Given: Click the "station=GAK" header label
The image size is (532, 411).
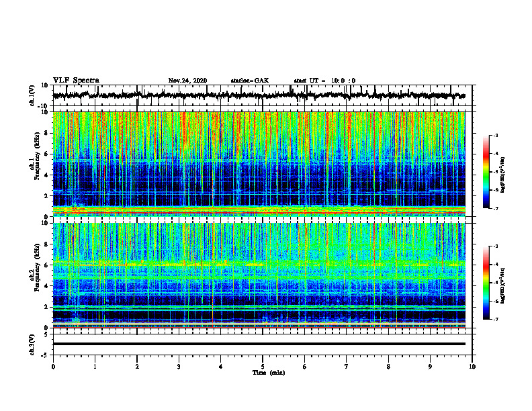Looking at the screenshot, I should tap(250, 81).
